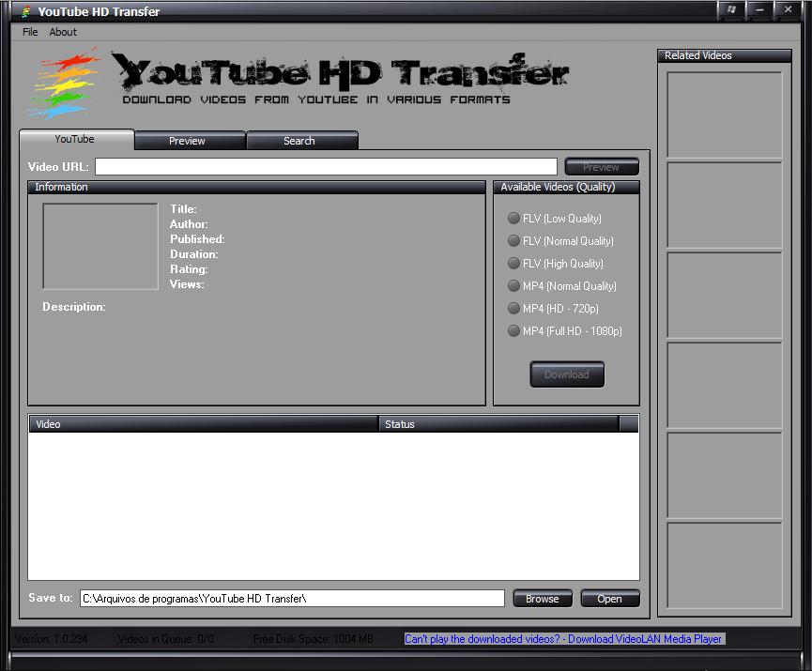The width and height of the screenshot is (812, 671).
Task: Open the File menu
Action: tap(30, 32)
